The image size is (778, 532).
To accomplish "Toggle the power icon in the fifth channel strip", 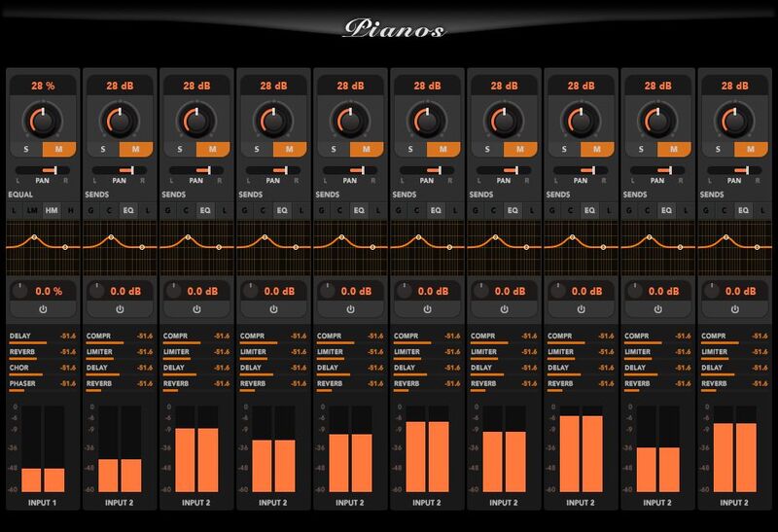I will click(x=350, y=309).
